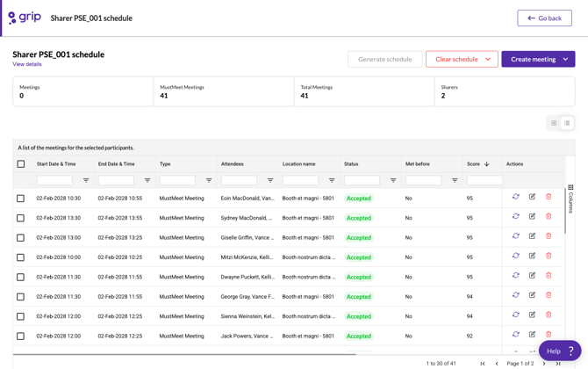
Task: Click the horizontal table scrollbar
Action: pyautogui.click(x=184, y=354)
